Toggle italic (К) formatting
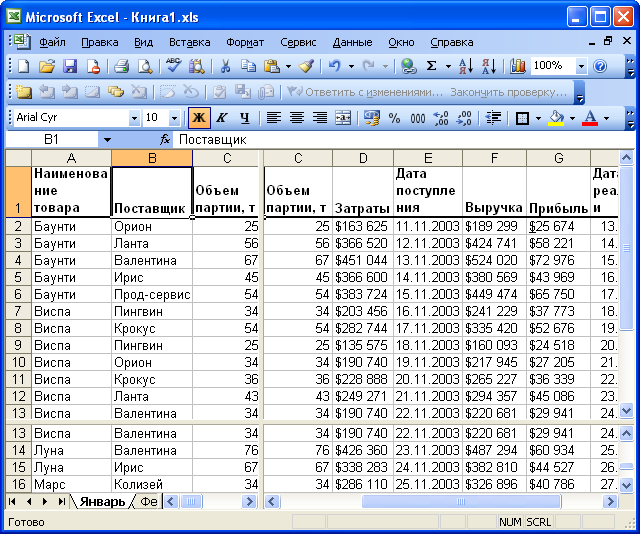The height and width of the screenshot is (534, 640). tap(222, 118)
